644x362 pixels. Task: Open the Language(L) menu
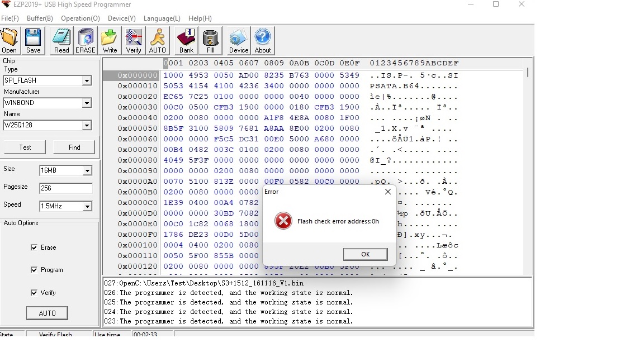pyautogui.click(x=162, y=18)
